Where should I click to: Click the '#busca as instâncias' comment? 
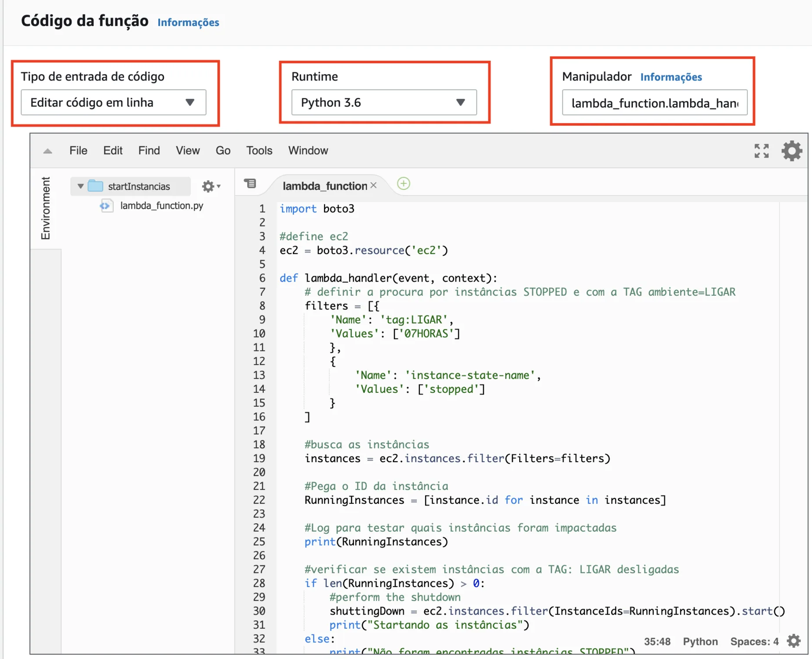coord(367,445)
